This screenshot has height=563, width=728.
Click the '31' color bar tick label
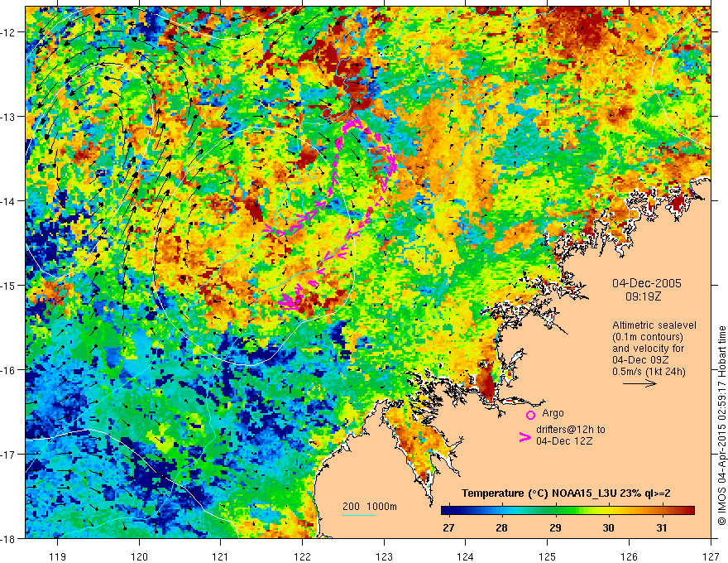pos(662,527)
